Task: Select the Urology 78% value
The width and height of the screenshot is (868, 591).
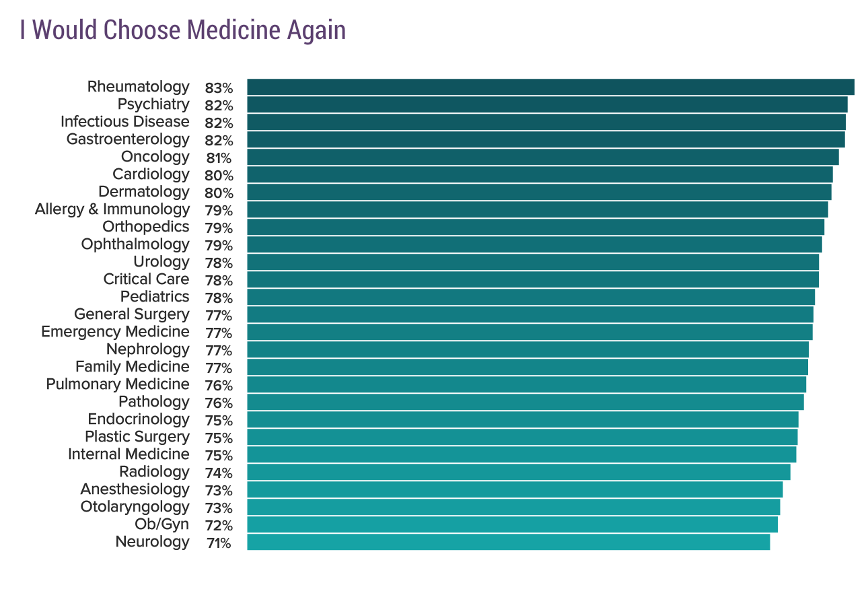Action: [x=219, y=263]
